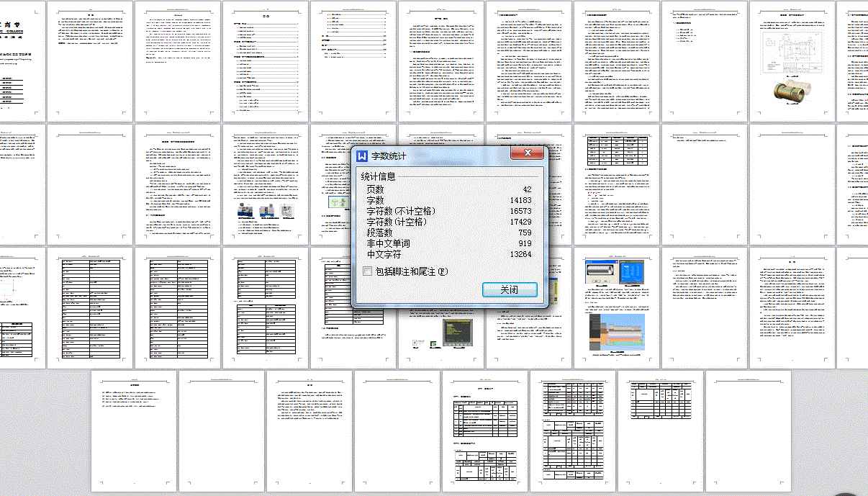The width and height of the screenshot is (868, 496).
Task: Select the 字符数(不计空格) label
Action: pyautogui.click(x=402, y=211)
